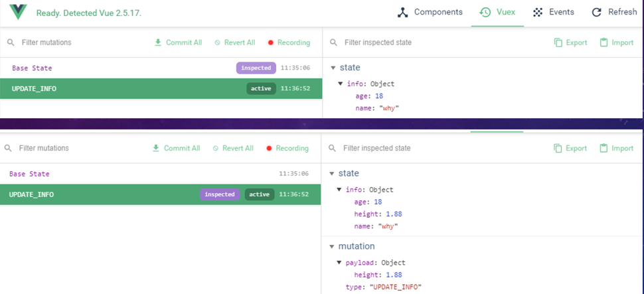644x294 pixels.
Task: Click Revert All in top panel
Action: (234, 42)
